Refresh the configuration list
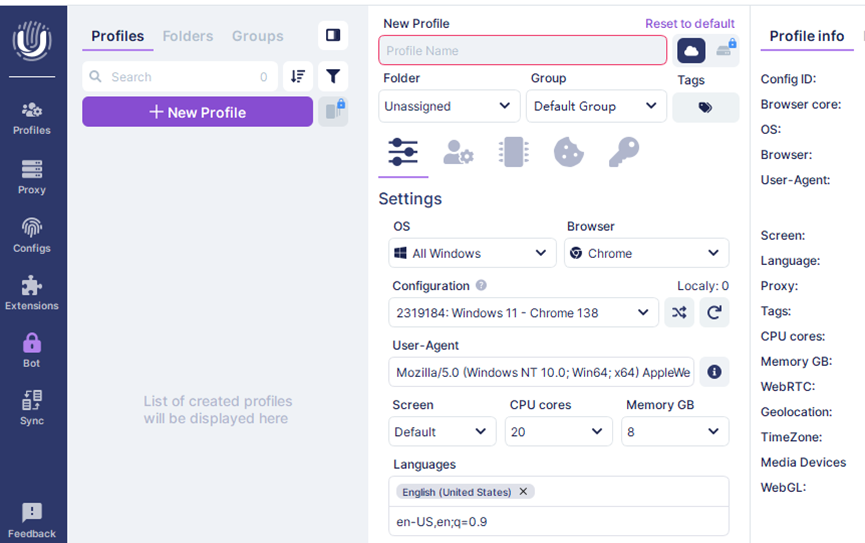The height and width of the screenshot is (543, 865). coord(714,312)
